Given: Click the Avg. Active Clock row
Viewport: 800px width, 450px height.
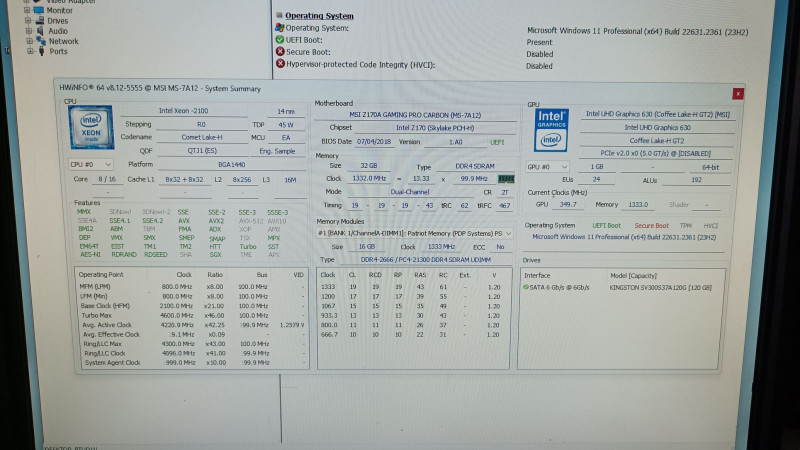Looking at the screenshot, I should pos(192,325).
